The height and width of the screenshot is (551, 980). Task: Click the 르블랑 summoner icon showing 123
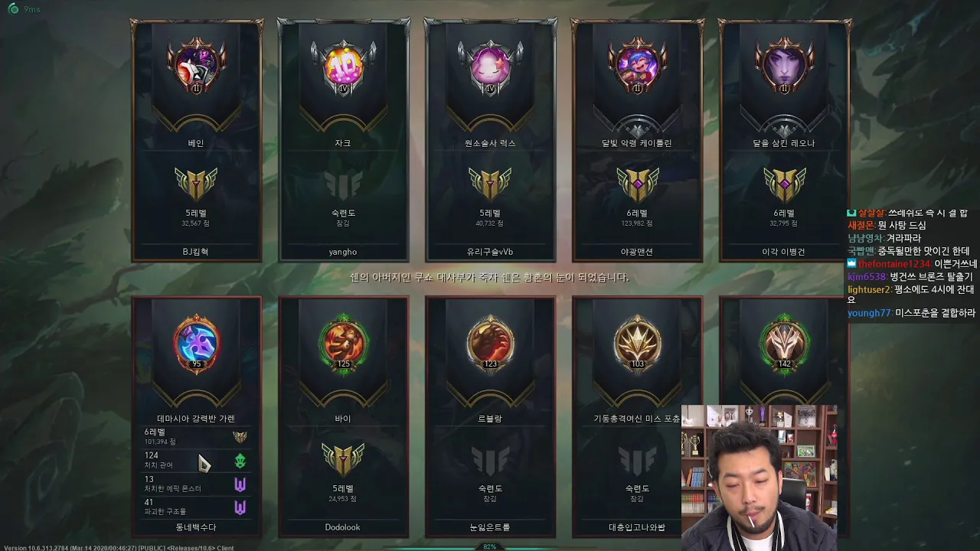(490, 342)
